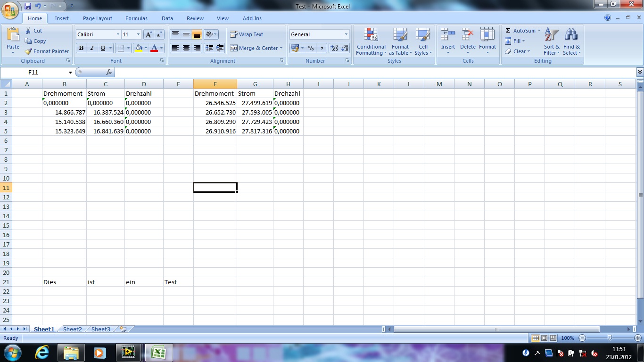
Task: Apply the yellow Fill Color bucket
Action: pos(139,48)
